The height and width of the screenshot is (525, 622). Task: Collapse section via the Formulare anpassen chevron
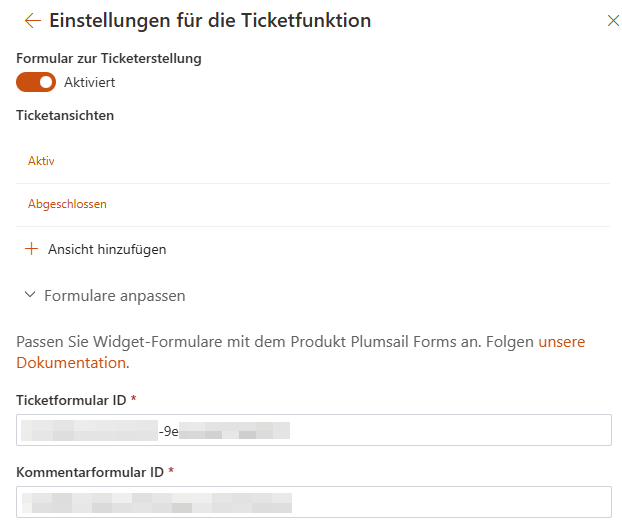tap(29, 296)
